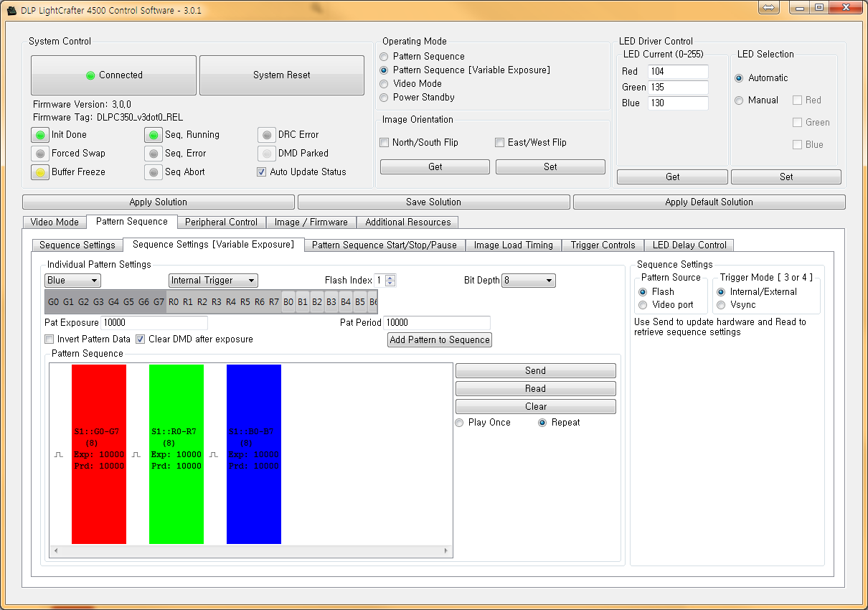Select Video Mode operating mode
The height and width of the screenshot is (610, 868).
(x=385, y=84)
